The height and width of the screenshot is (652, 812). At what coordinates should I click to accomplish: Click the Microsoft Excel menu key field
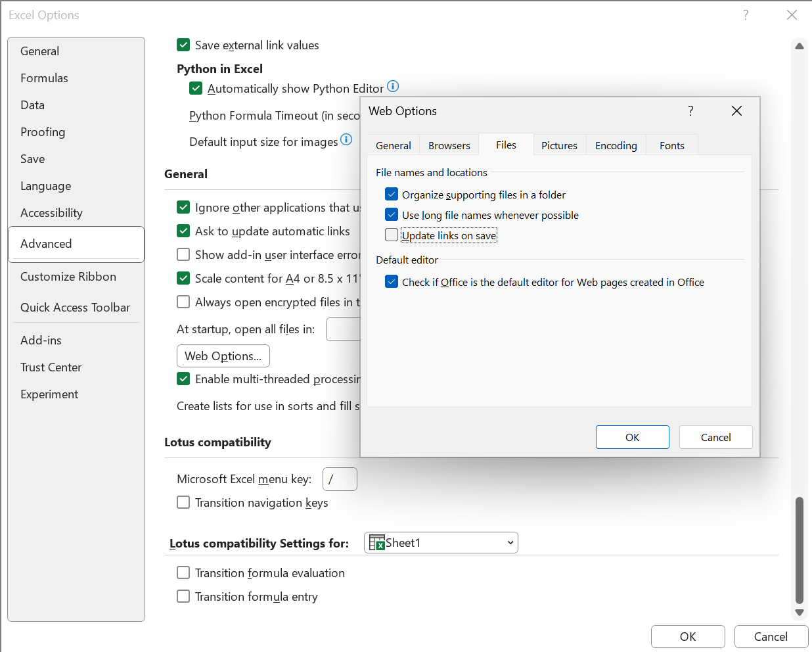click(x=340, y=478)
